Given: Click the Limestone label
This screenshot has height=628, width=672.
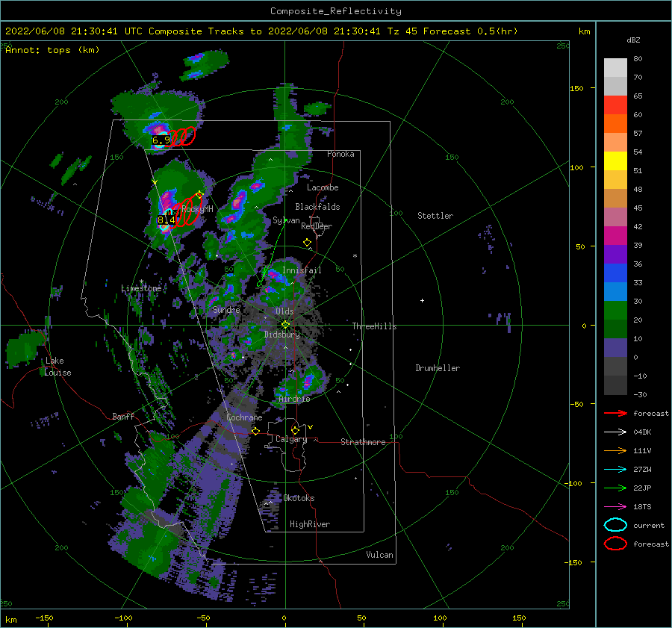Looking at the screenshot, I should (x=141, y=288).
